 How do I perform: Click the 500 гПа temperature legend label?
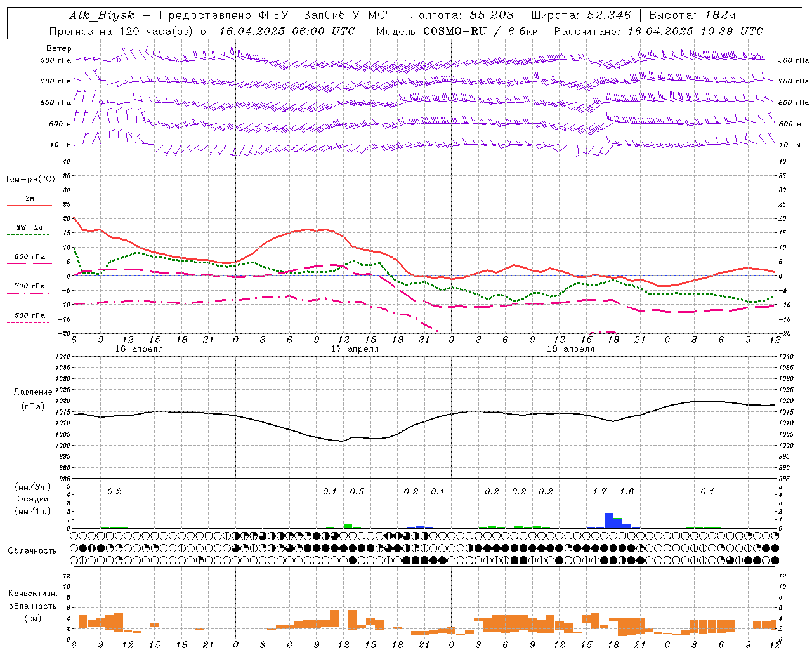pyautogui.click(x=30, y=315)
